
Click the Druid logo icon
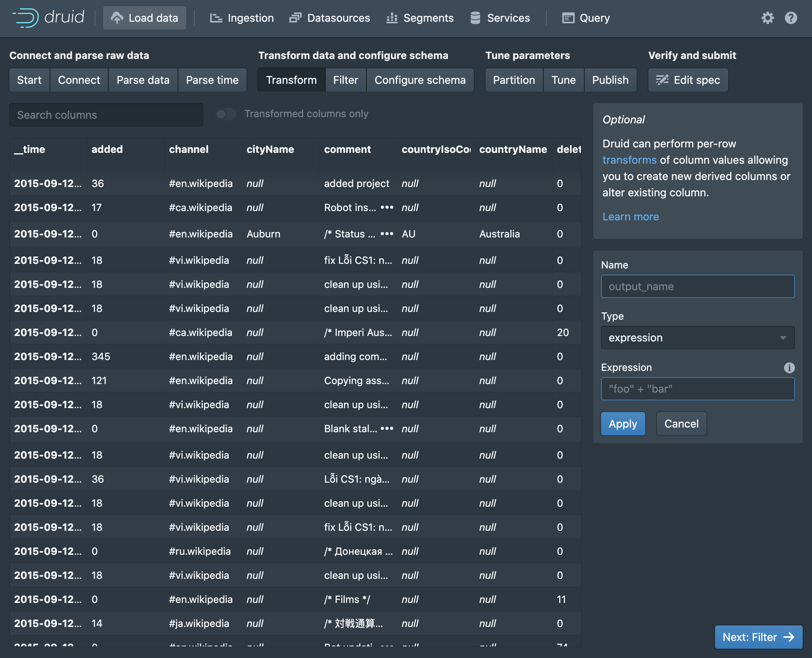[x=26, y=18]
